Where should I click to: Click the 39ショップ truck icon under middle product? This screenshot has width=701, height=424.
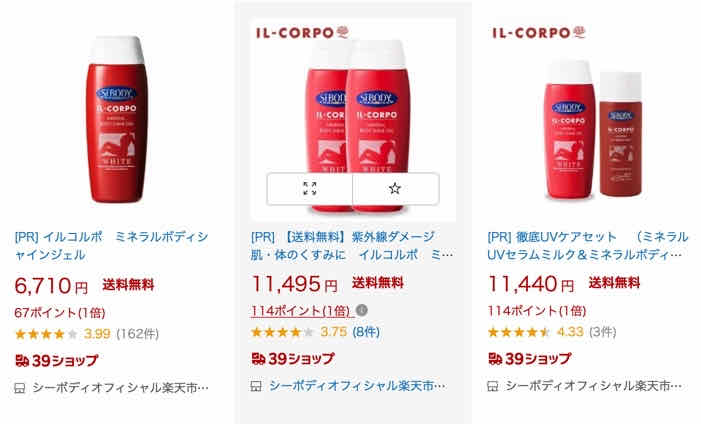click(258, 359)
